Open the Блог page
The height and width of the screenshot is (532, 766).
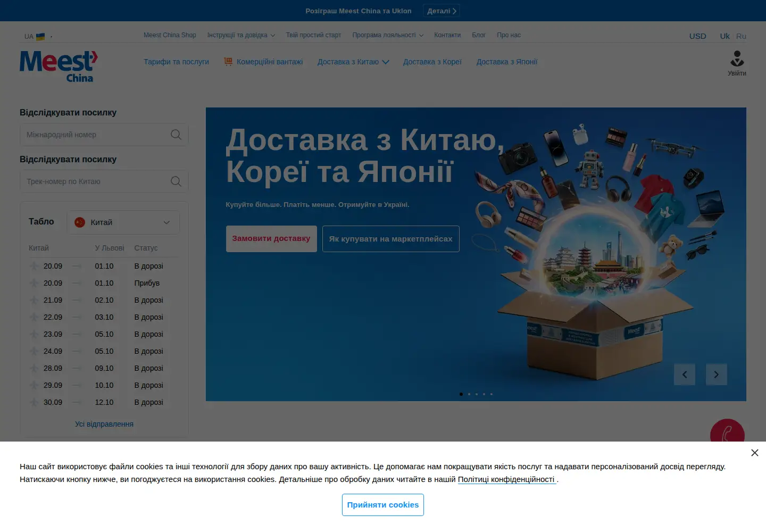[479, 35]
